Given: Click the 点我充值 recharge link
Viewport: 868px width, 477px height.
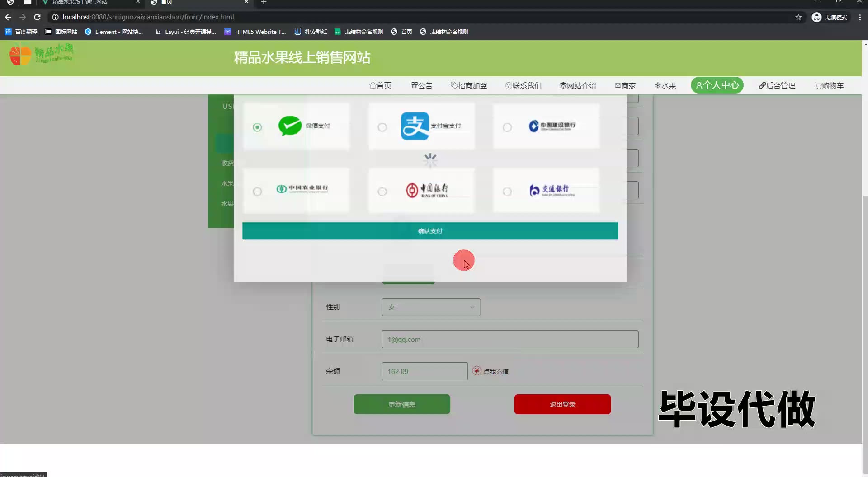Looking at the screenshot, I should pyautogui.click(x=496, y=372).
